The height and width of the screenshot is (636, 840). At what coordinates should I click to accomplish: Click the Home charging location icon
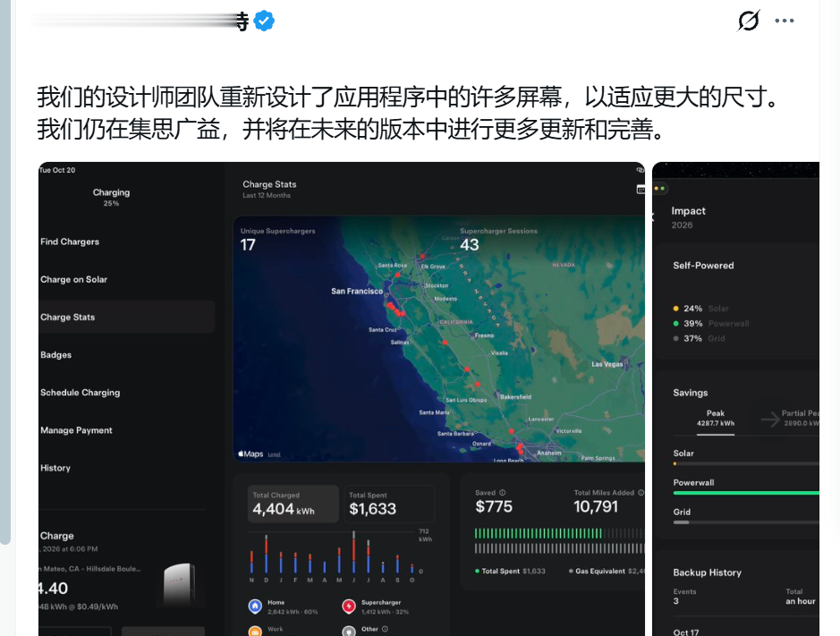pos(255,606)
